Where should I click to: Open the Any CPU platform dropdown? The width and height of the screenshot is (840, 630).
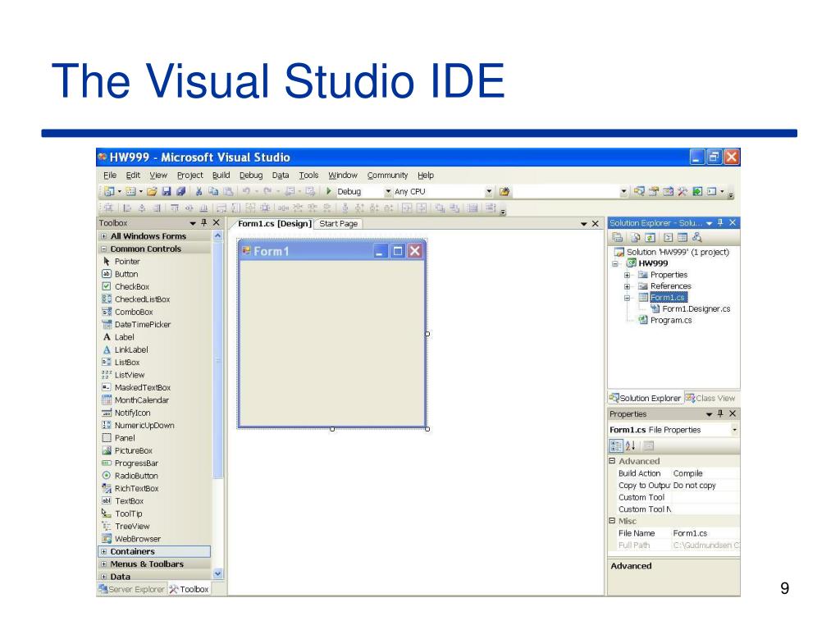click(x=489, y=191)
